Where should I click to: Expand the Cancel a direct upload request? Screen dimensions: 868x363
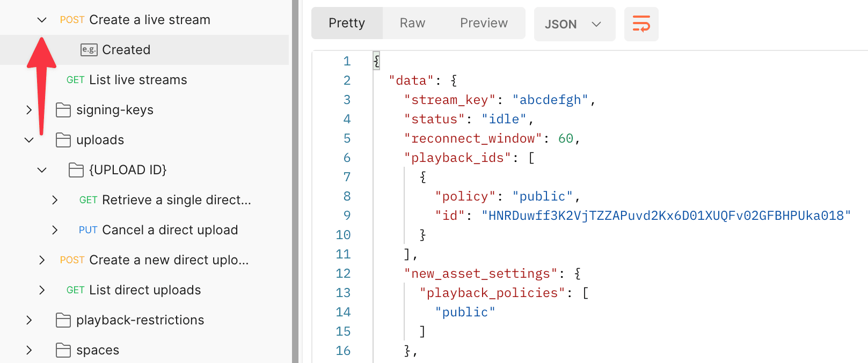pos(55,230)
